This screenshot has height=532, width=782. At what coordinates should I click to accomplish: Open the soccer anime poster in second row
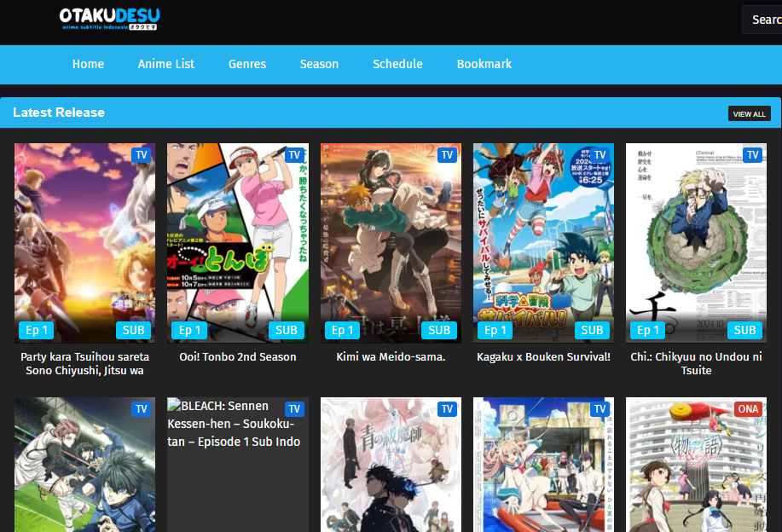(84, 465)
